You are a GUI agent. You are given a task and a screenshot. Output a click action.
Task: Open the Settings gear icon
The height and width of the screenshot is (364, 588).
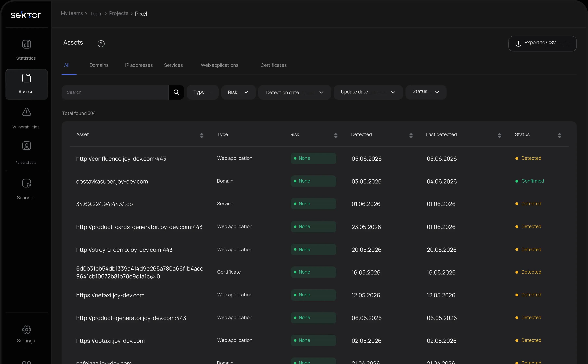(26, 330)
